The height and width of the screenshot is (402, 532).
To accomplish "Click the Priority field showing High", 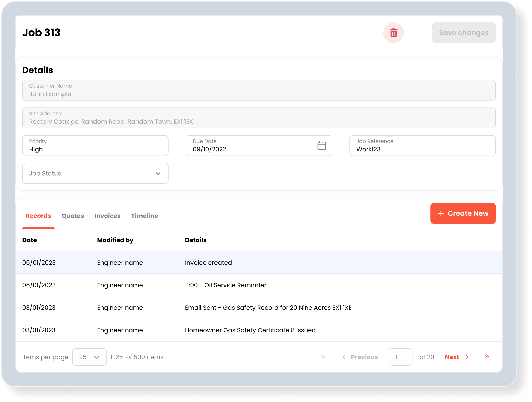I will tap(95, 146).
